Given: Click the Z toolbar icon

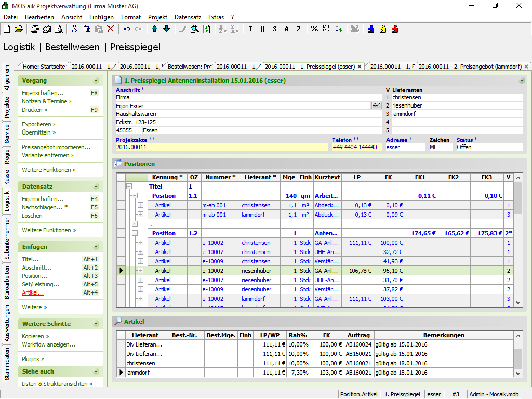Looking at the screenshot, I should 299,29.
